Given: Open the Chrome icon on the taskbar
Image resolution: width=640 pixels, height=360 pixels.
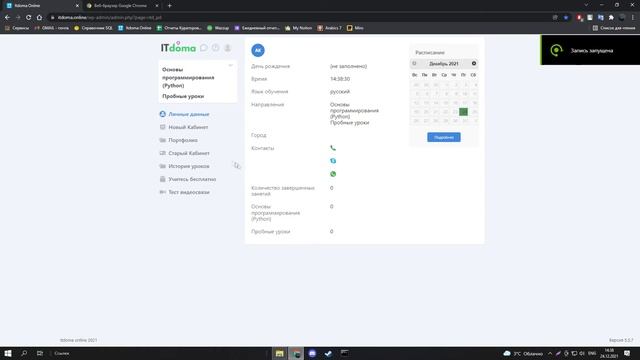Looking at the screenshot, I should [x=296, y=353].
